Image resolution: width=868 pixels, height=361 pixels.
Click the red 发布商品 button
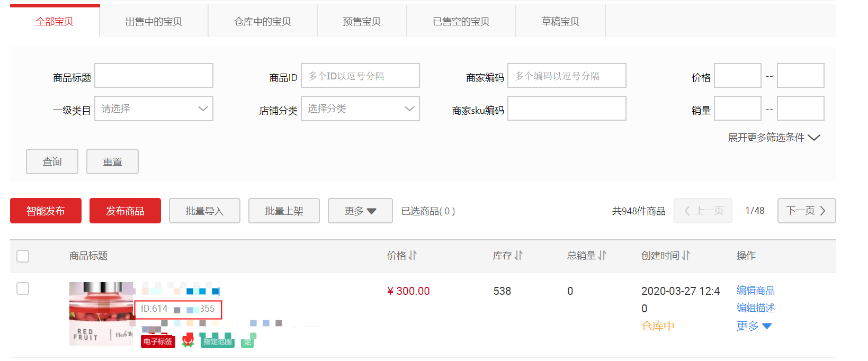tap(125, 211)
